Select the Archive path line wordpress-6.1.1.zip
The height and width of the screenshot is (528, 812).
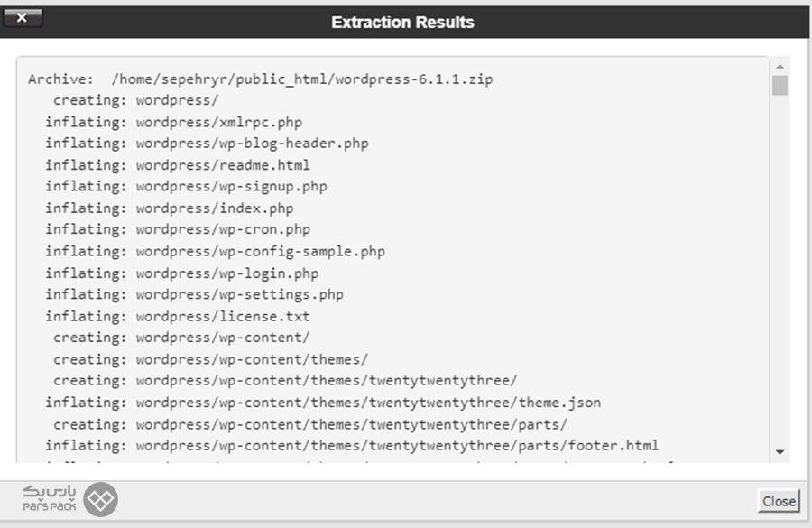[x=261, y=79]
